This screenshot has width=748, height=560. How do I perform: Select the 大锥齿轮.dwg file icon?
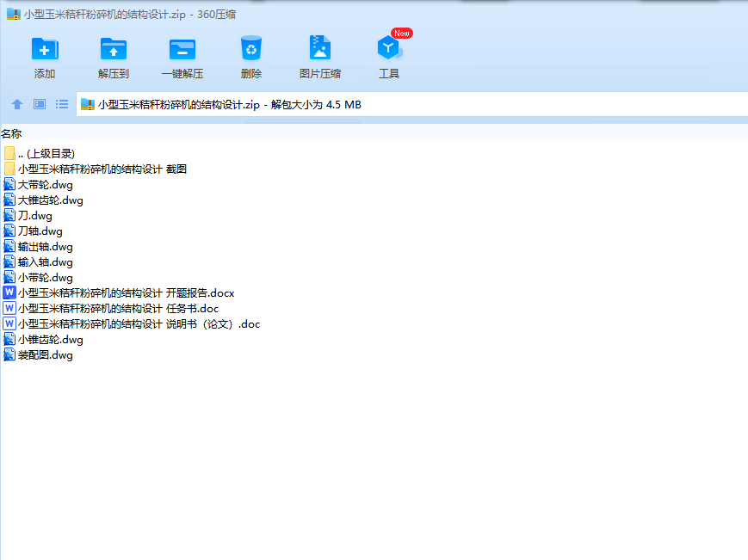9,200
